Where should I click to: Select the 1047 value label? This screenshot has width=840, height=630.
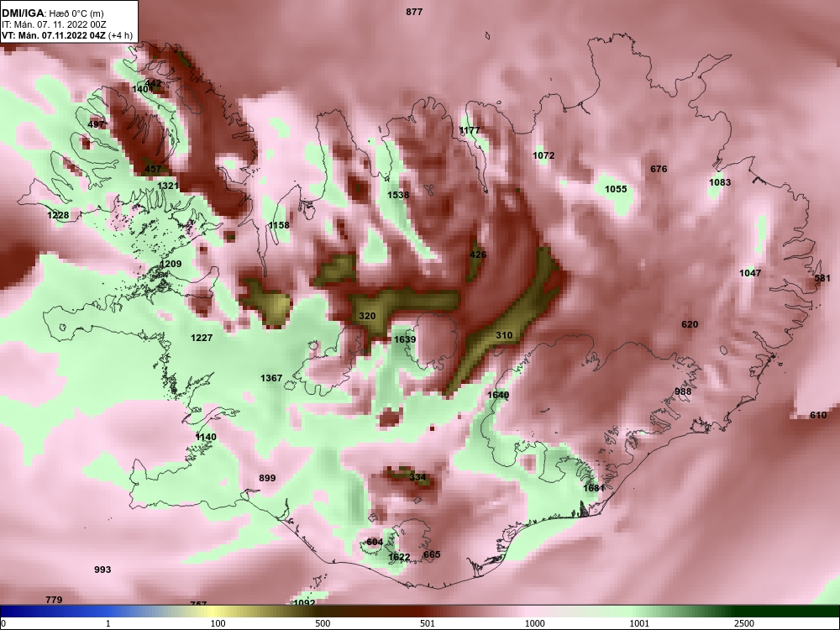750,273
